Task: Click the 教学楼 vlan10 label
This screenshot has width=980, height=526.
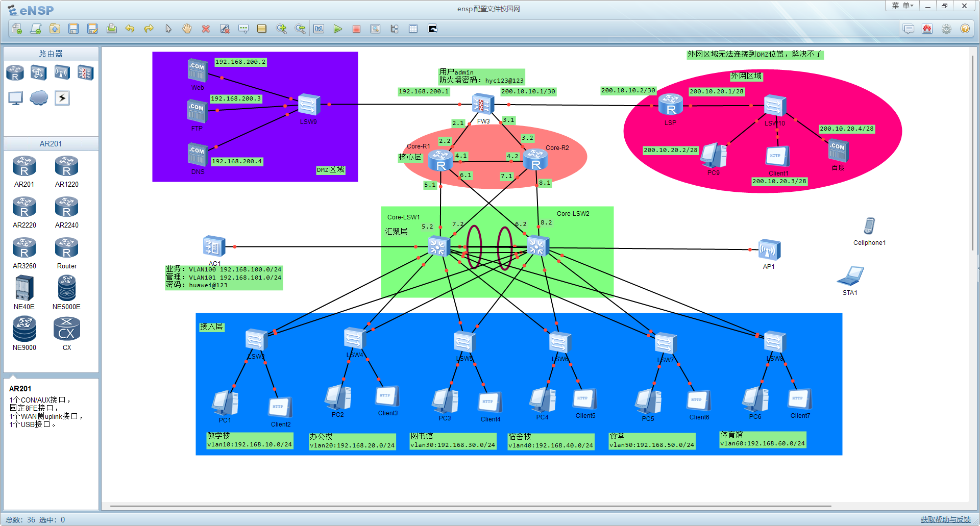Action: click(250, 440)
